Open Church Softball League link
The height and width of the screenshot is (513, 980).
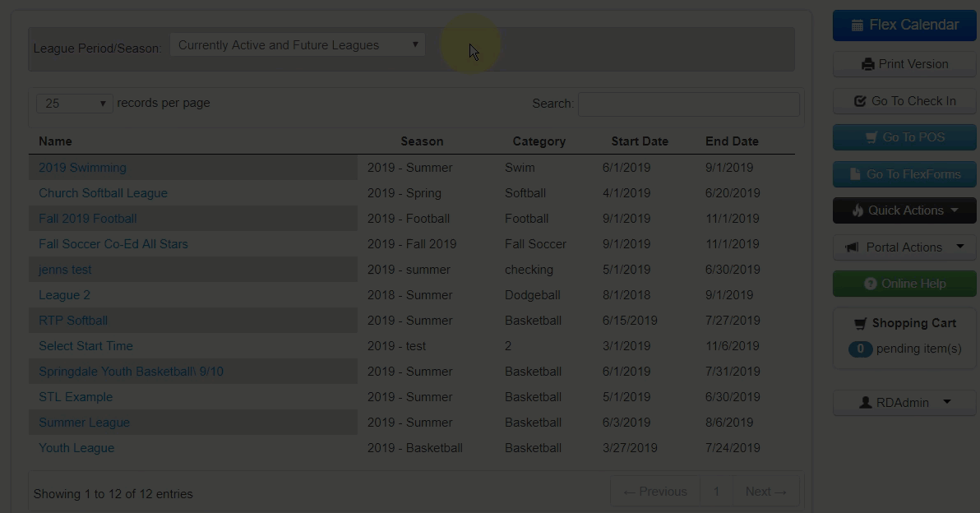point(103,193)
